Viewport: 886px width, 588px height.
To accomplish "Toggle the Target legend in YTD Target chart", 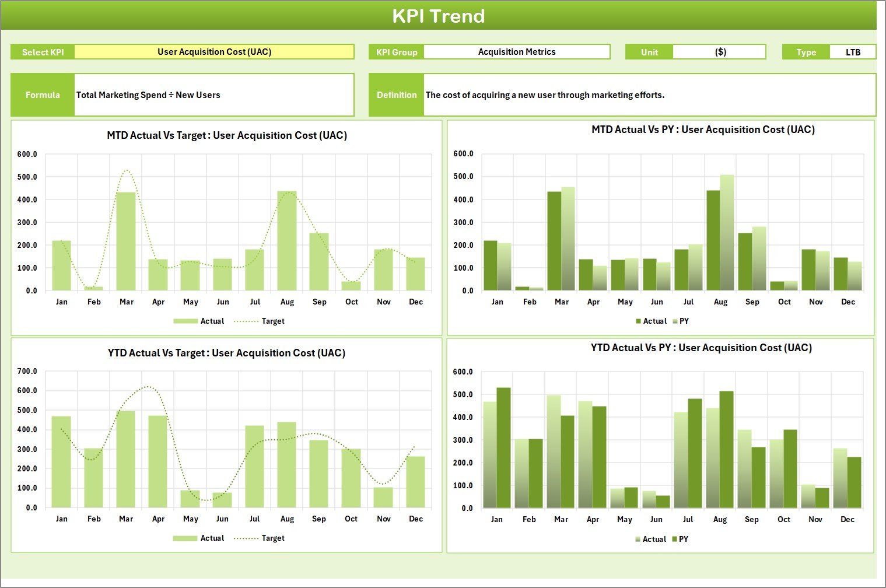I will click(272, 538).
